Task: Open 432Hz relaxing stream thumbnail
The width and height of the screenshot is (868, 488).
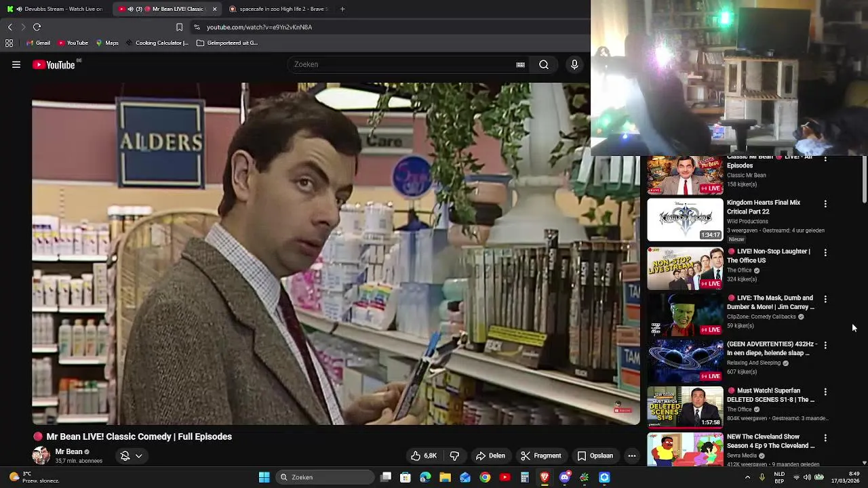Action: (685, 361)
